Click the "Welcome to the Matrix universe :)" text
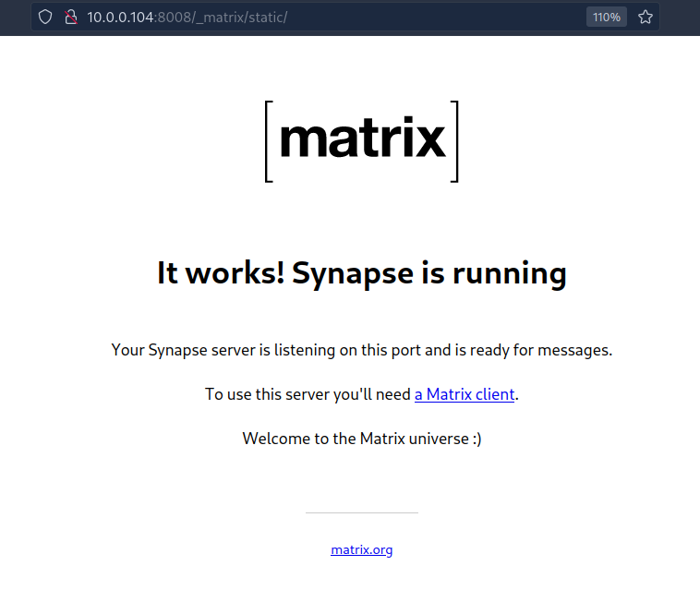 pos(362,439)
